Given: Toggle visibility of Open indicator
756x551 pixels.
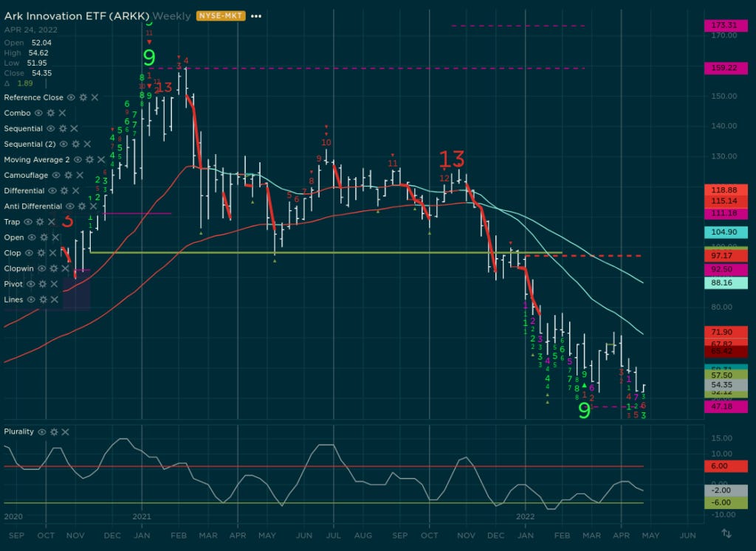Looking at the screenshot, I should click(32, 238).
